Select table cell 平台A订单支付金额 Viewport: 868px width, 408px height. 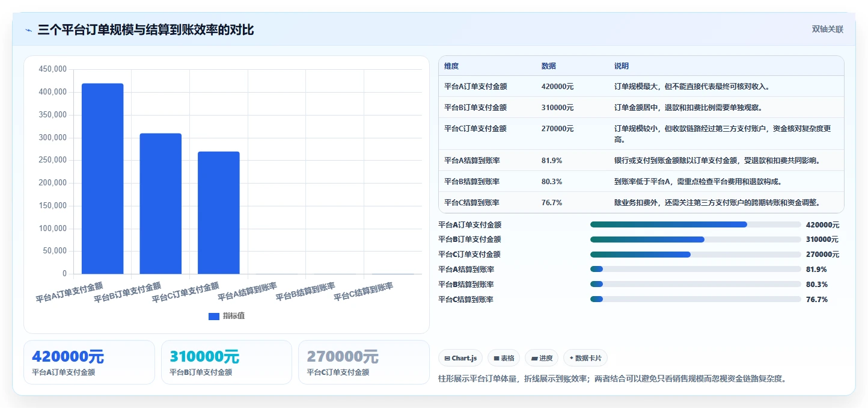point(475,87)
